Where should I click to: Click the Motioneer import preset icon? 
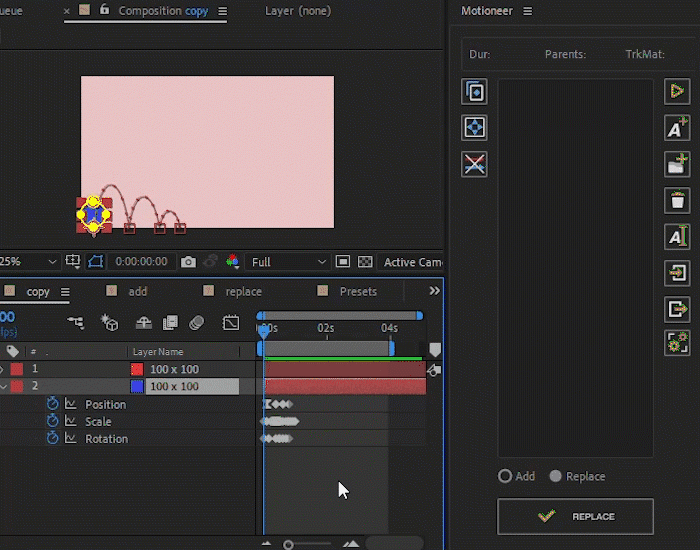click(677, 272)
